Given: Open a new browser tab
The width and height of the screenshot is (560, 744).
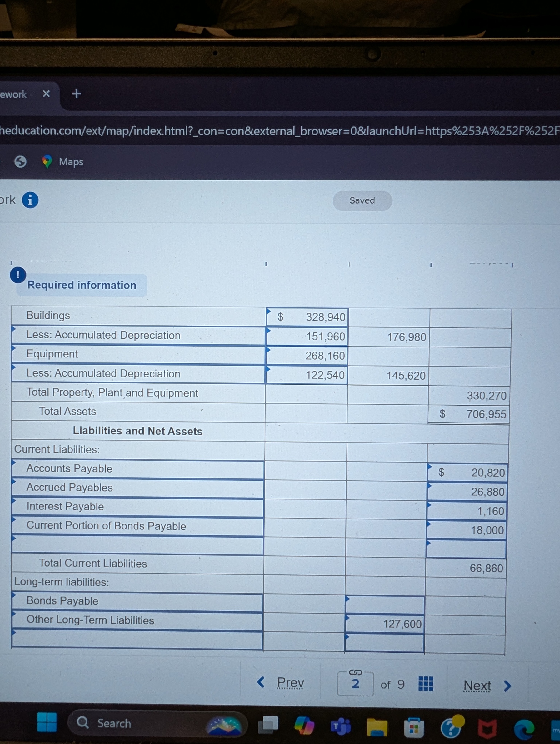Looking at the screenshot, I should [77, 94].
